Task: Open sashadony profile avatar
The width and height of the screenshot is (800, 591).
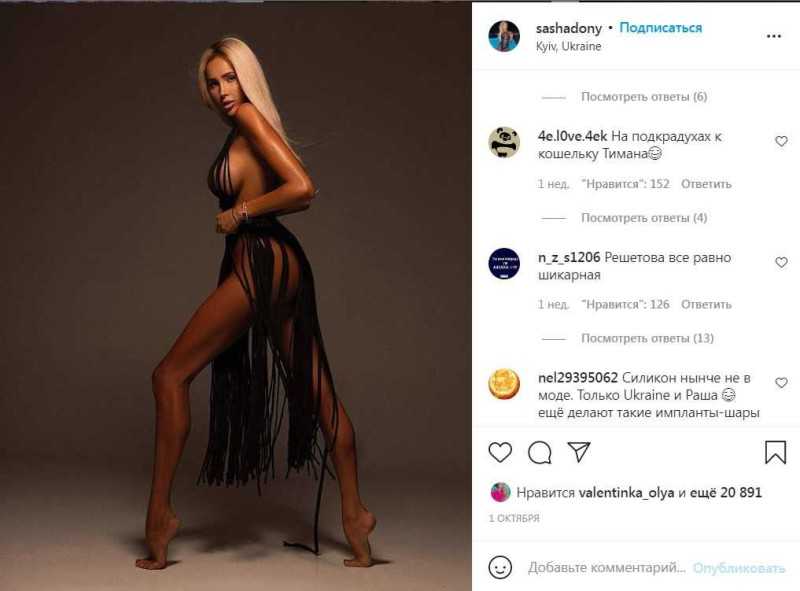Action: pyautogui.click(x=504, y=36)
